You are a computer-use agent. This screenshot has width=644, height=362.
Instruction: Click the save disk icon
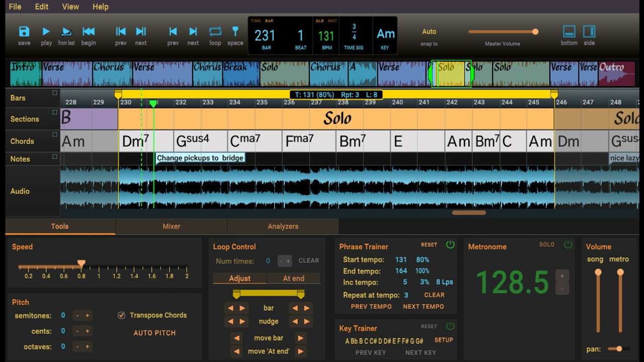[24, 32]
